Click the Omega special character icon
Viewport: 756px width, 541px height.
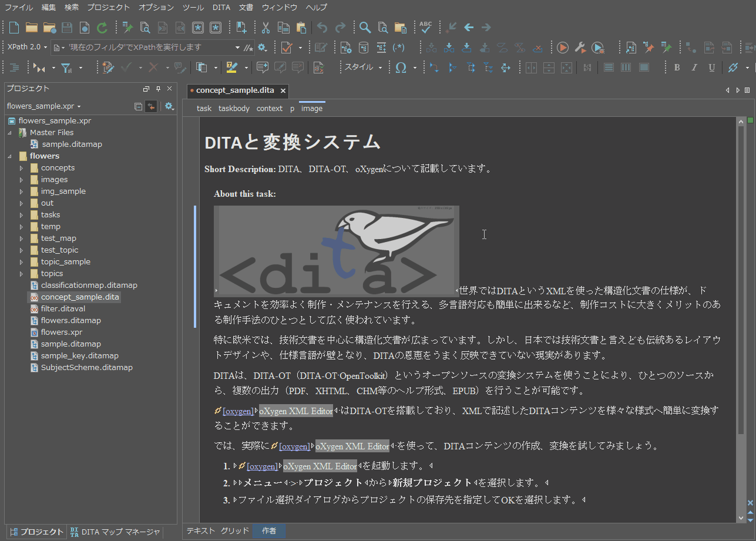pos(401,68)
